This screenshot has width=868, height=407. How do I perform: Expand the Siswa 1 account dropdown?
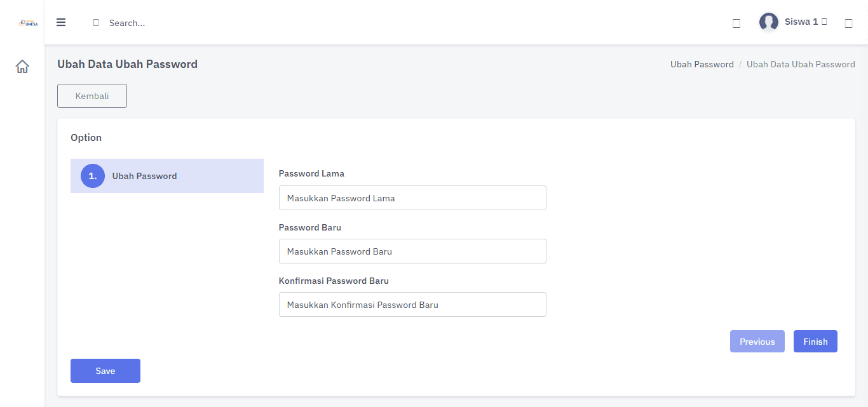[806, 22]
